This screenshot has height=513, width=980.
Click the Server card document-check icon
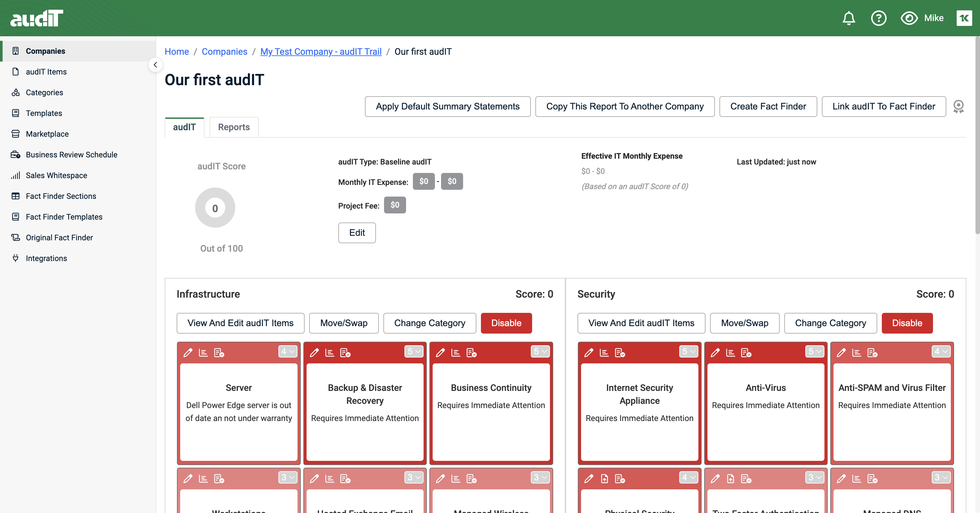point(219,352)
